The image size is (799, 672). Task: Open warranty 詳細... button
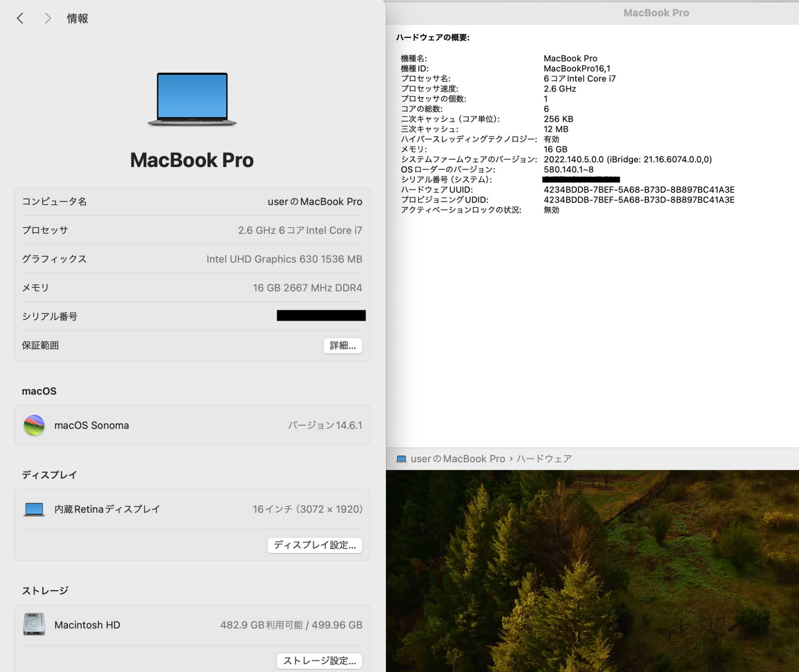point(343,345)
